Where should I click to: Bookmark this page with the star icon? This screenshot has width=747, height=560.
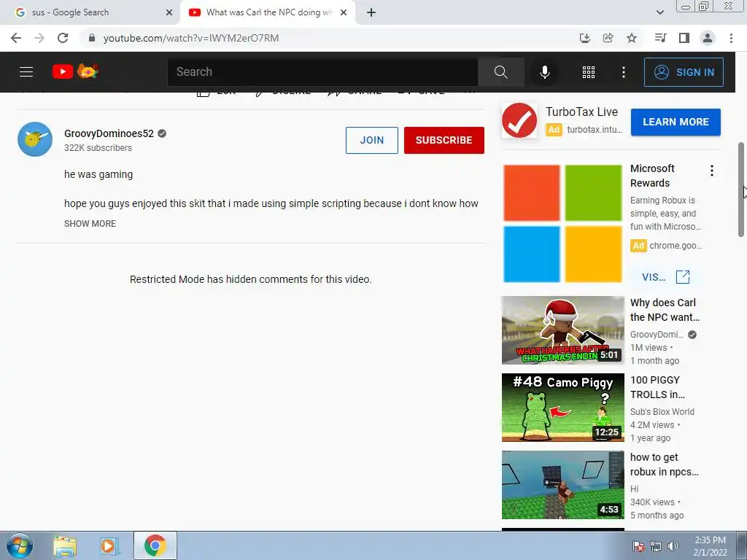pos(632,38)
